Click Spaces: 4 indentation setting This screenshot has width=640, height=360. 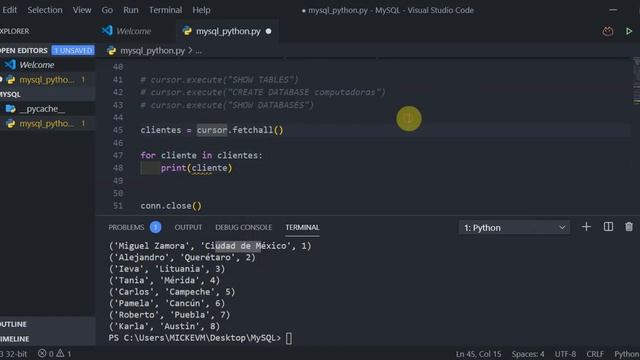pyautogui.click(x=528, y=354)
